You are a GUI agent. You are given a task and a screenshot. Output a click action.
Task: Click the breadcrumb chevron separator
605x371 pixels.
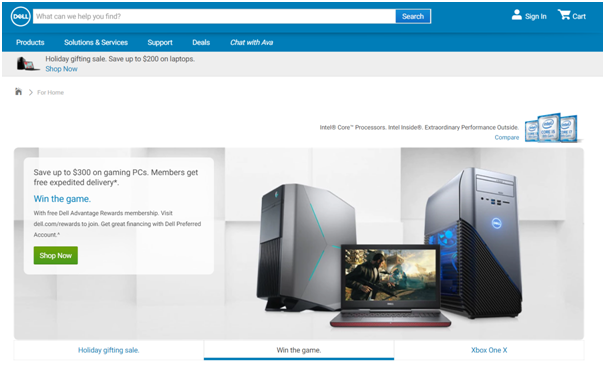[30, 92]
